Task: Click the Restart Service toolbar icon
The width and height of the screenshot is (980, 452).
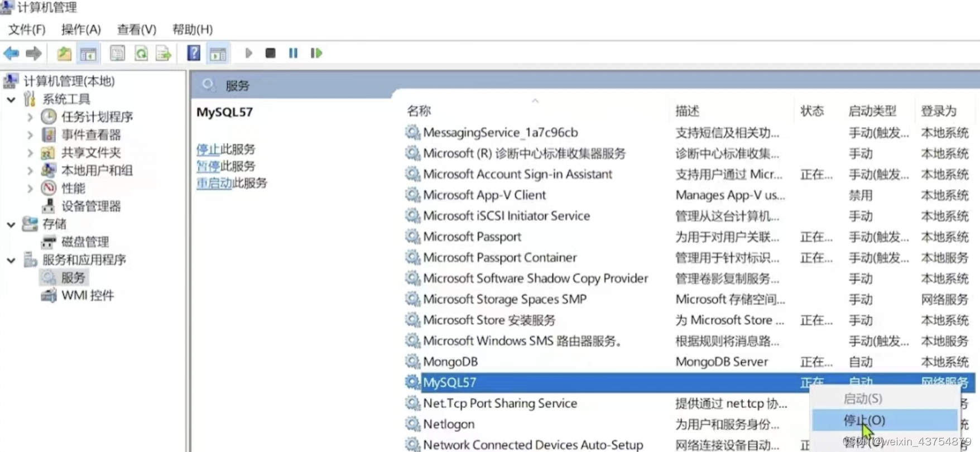Action: [x=316, y=54]
